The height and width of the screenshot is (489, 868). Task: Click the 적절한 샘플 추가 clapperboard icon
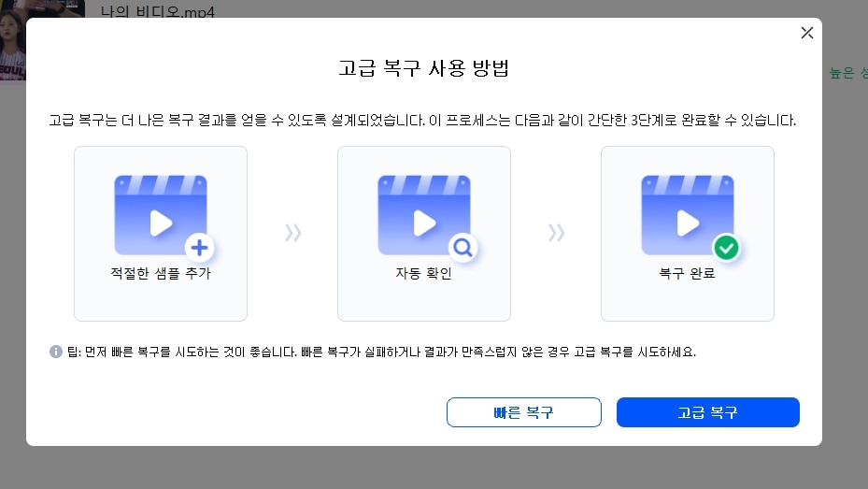(x=161, y=215)
